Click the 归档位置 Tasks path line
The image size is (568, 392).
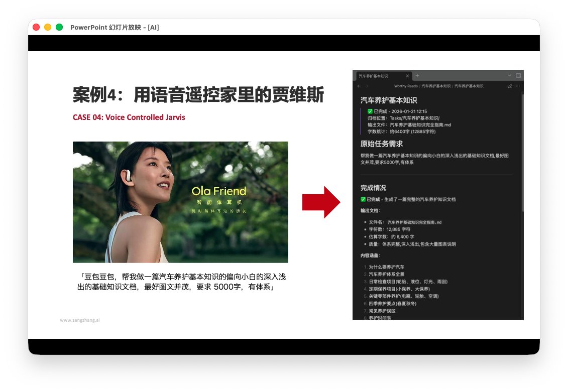click(x=404, y=118)
